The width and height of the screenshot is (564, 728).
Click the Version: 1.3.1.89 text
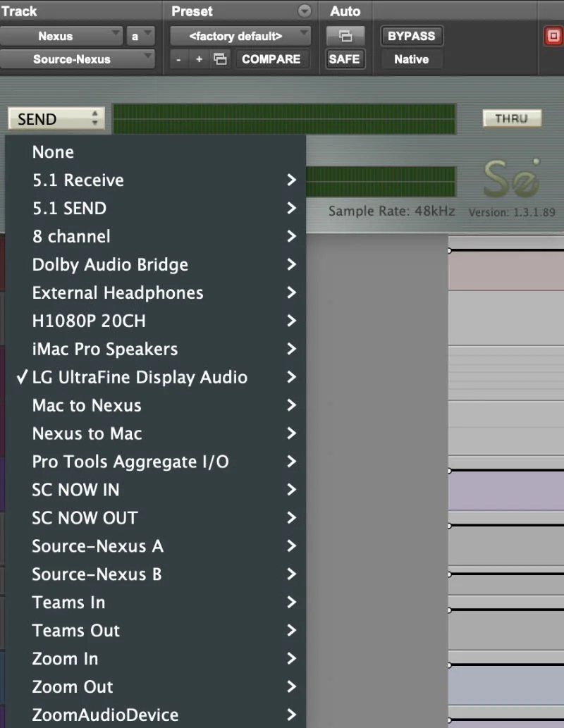[512, 212]
